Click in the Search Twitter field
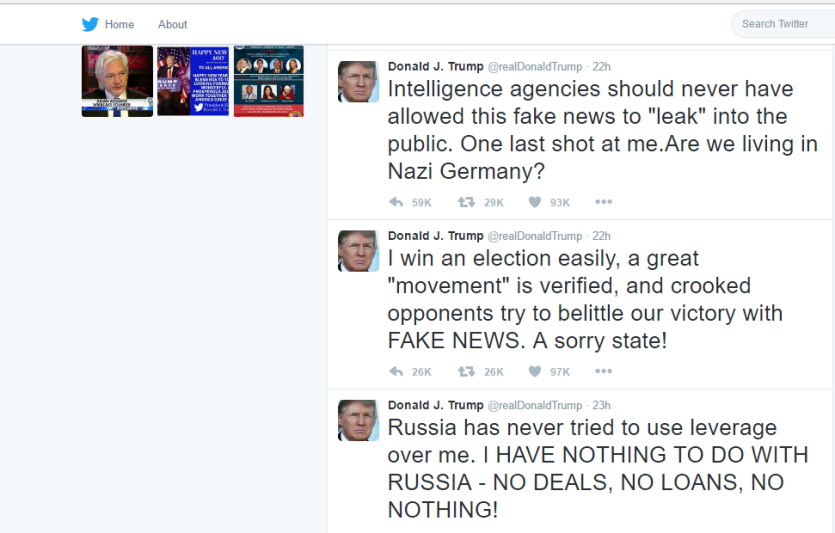835x533 pixels. click(785, 24)
